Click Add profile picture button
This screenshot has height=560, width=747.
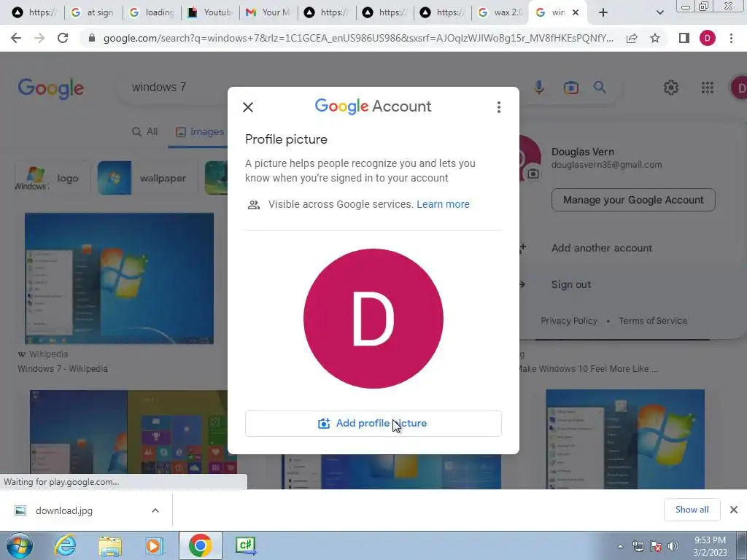pyautogui.click(x=373, y=424)
